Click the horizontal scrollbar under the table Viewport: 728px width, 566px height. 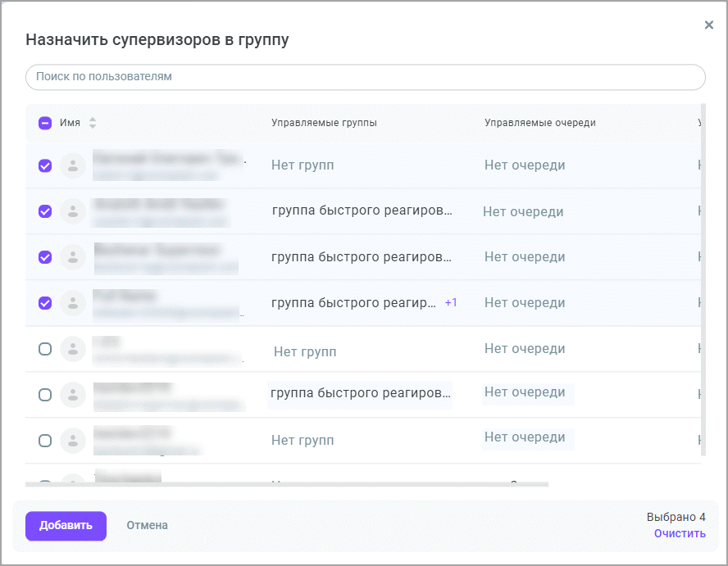[287, 484]
